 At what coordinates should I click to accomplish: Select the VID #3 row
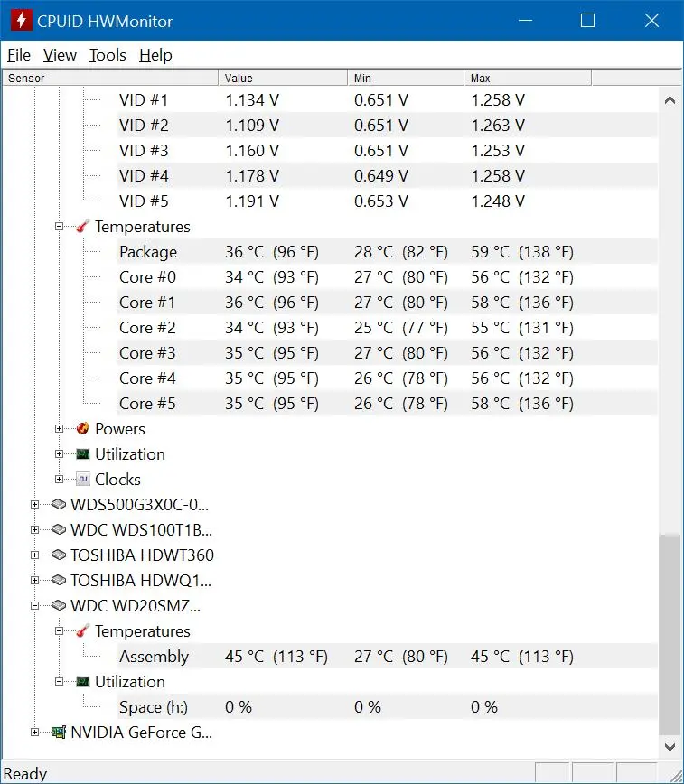click(x=388, y=151)
